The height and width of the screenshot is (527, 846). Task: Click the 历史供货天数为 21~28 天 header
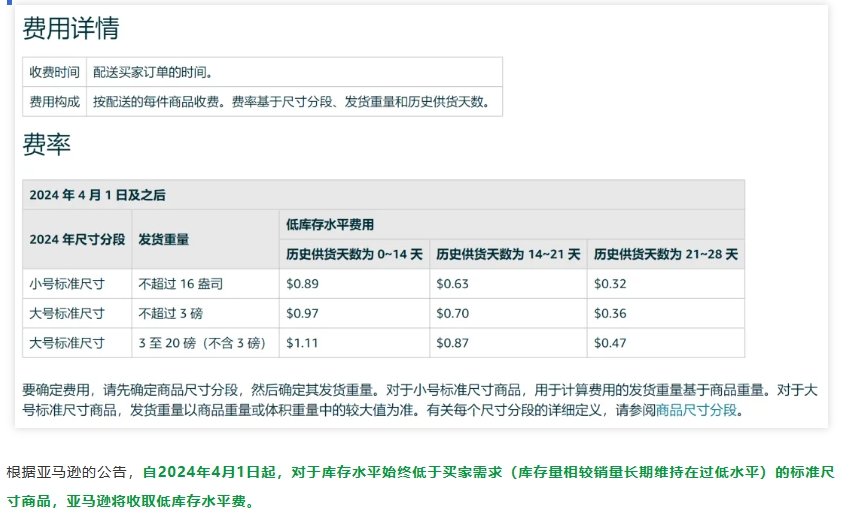(x=666, y=254)
